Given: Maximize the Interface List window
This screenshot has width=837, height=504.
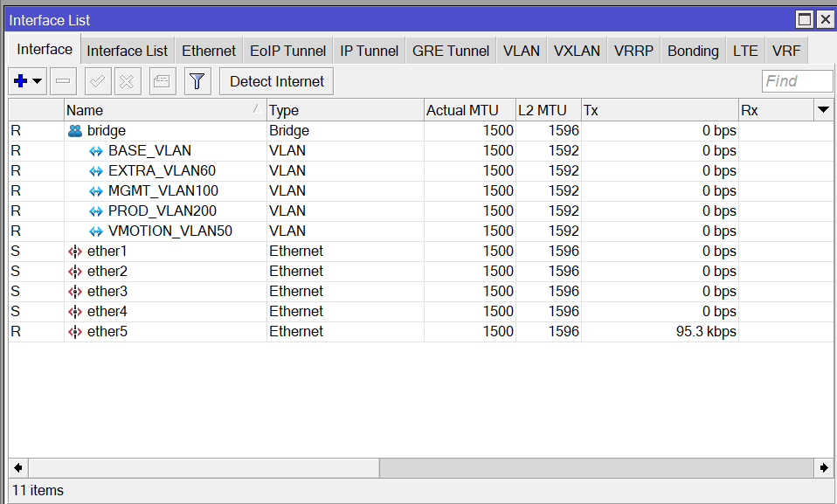Looking at the screenshot, I should [x=805, y=20].
